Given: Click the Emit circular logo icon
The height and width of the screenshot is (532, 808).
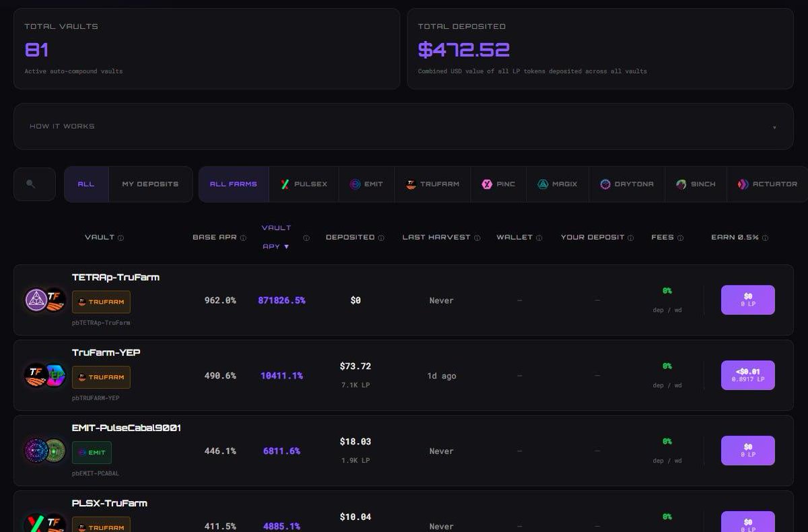Looking at the screenshot, I should coord(355,184).
